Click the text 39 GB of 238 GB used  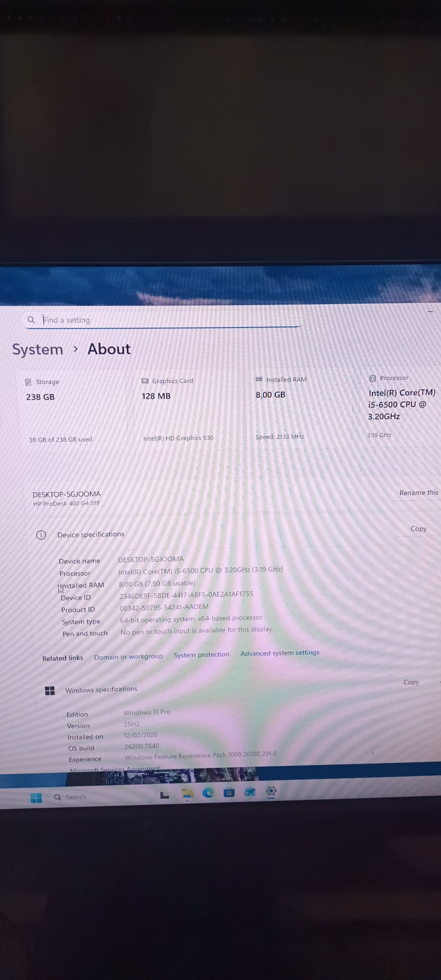point(61,440)
